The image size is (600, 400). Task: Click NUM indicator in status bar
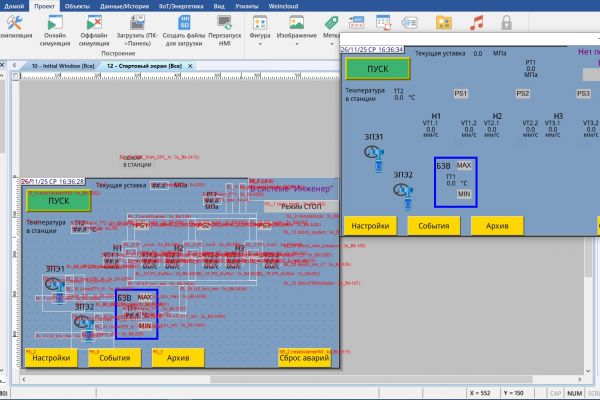[x=575, y=393]
